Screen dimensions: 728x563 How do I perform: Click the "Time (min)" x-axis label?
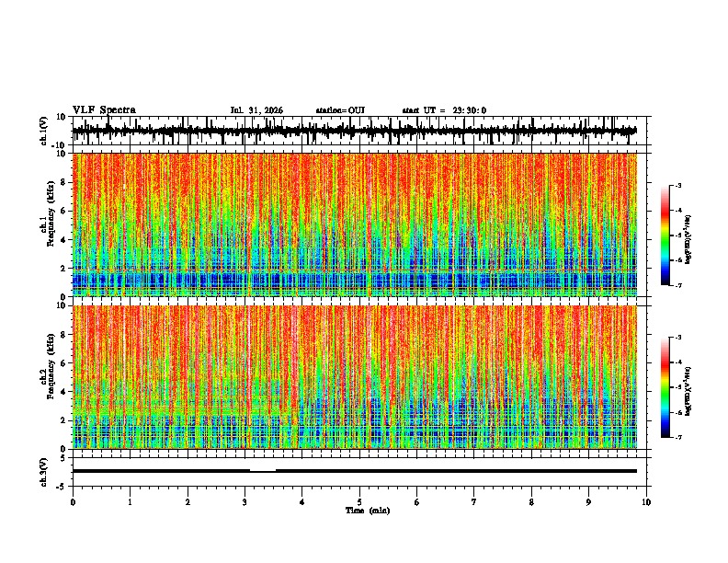[368, 511]
